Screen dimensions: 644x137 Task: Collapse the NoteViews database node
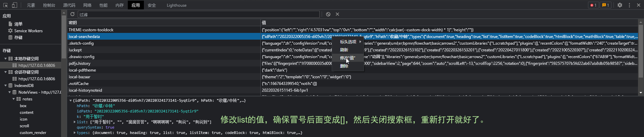pyautogui.click(x=10, y=92)
